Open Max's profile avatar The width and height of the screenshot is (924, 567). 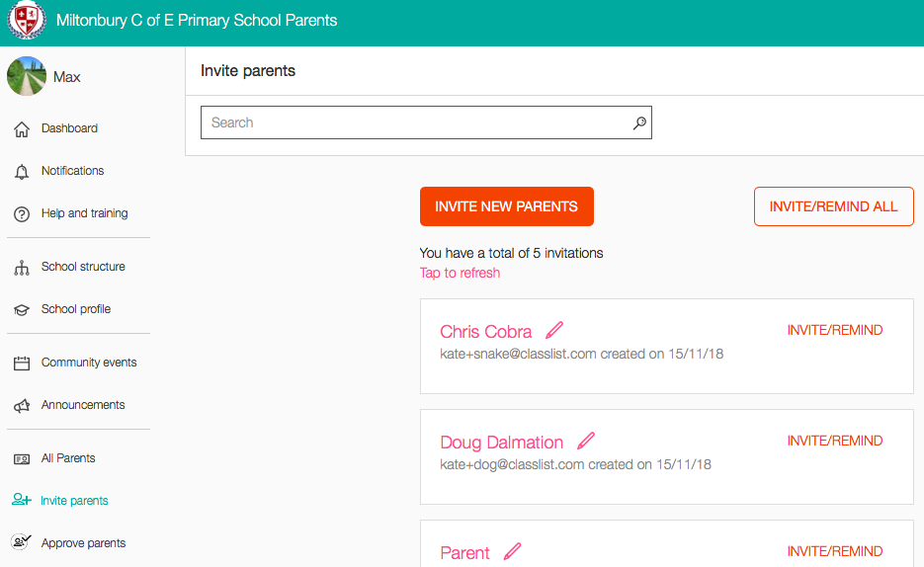(x=27, y=76)
